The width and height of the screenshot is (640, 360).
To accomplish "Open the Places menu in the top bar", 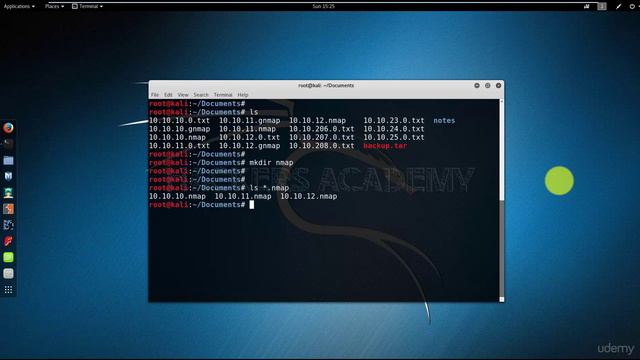I will pos(54,6).
